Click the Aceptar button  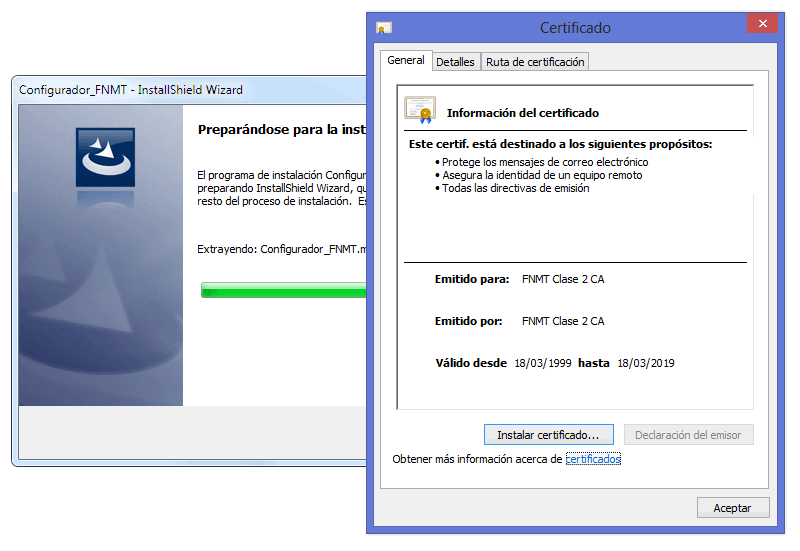pyautogui.click(x=733, y=508)
